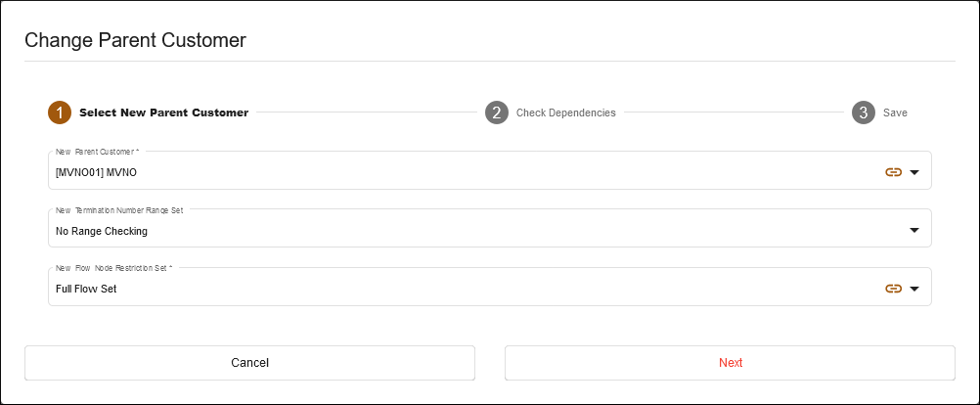Go to the Check Dependencies step label
This screenshot has height=405, width=980.
click(x=565, y=112)
